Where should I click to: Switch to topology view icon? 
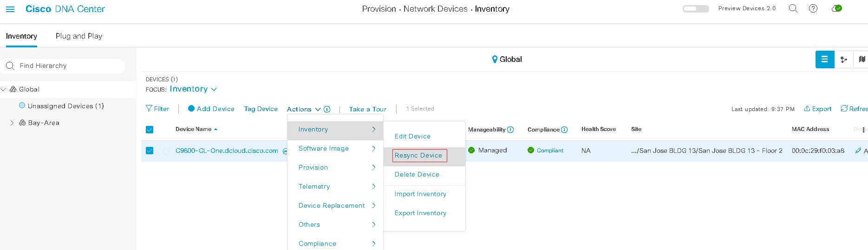pos(844,59)
